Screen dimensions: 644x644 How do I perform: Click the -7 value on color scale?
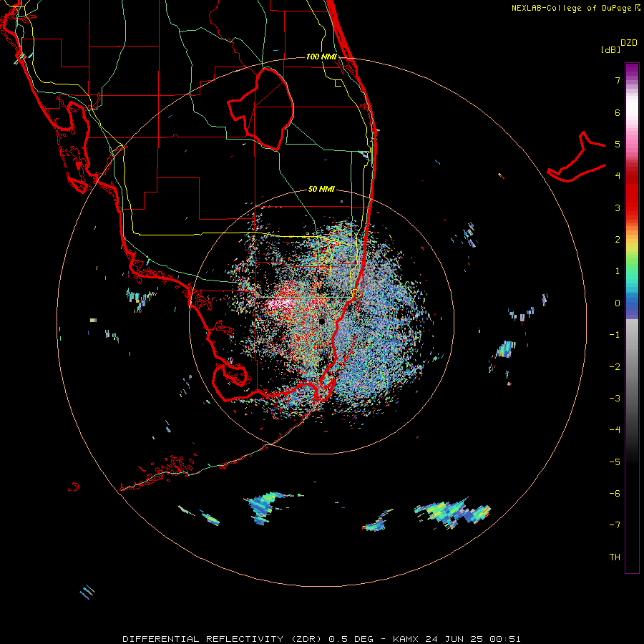(x=615, y=525)
